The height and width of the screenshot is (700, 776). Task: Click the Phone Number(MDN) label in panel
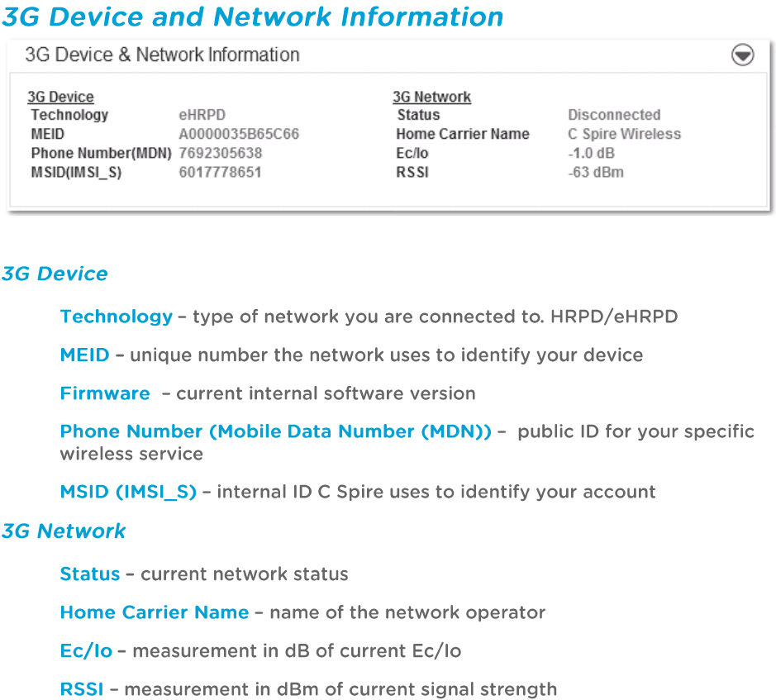[101, 153]
